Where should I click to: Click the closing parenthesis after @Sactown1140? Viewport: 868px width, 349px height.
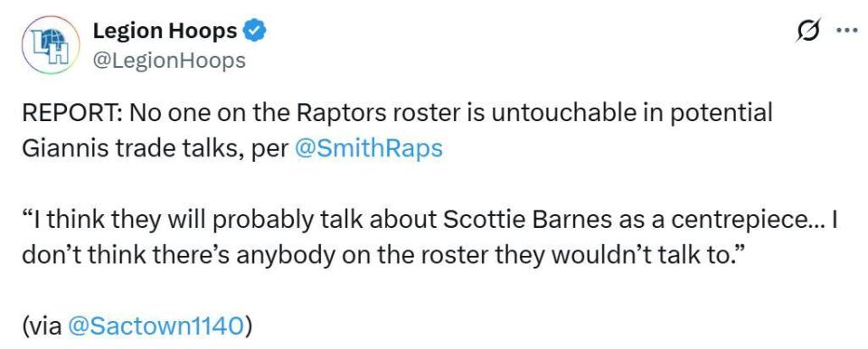[x=248, y=326]
